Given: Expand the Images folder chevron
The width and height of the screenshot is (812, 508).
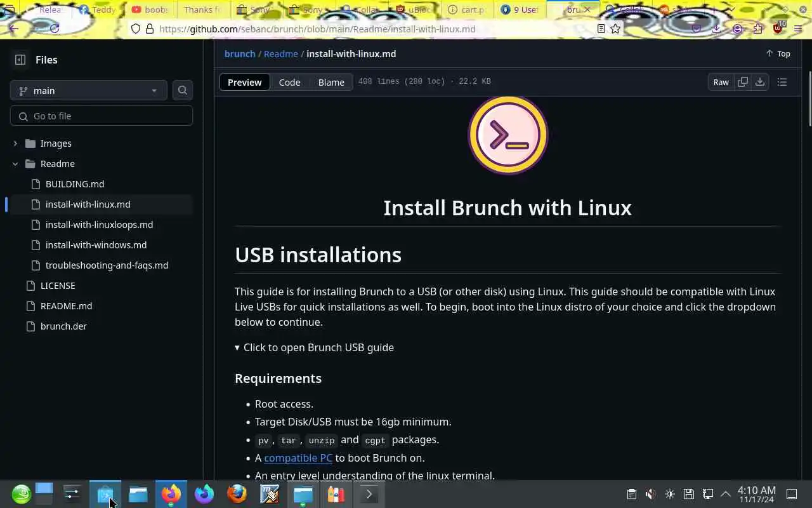Looking at the screenshot, I should (15, 144).
